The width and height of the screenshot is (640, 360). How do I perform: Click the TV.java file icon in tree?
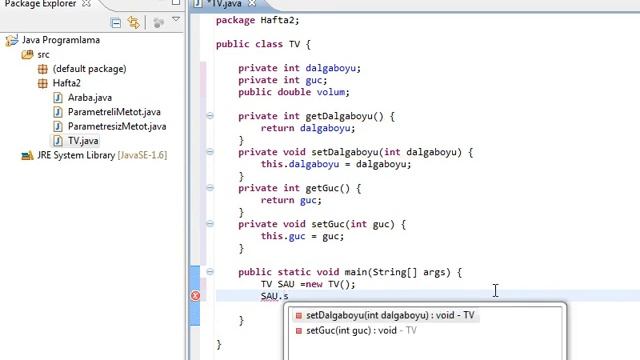point(58,140)
